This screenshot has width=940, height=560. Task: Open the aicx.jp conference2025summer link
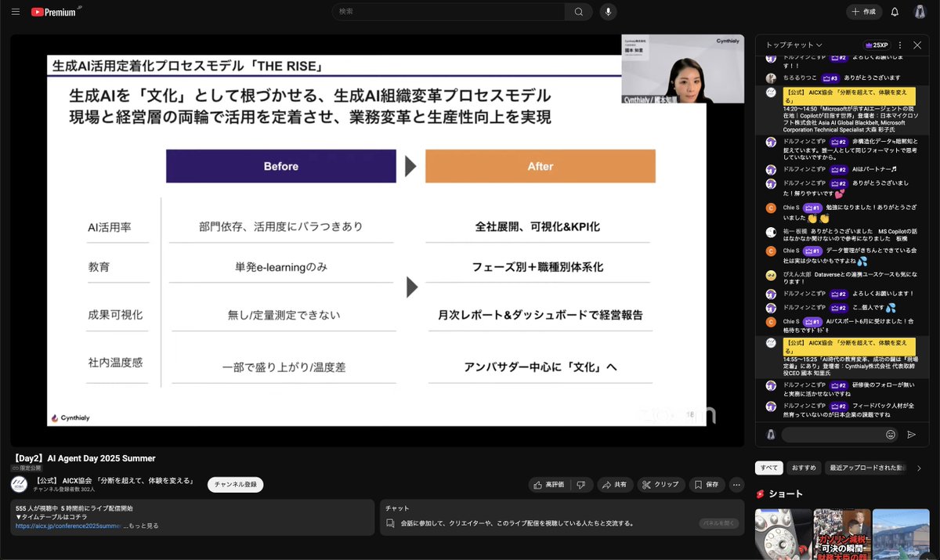[68, 526]
